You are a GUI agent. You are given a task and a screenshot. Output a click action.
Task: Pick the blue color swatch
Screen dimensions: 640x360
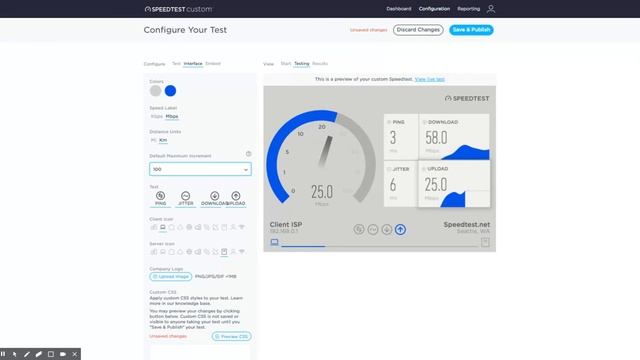pos(170,91)
